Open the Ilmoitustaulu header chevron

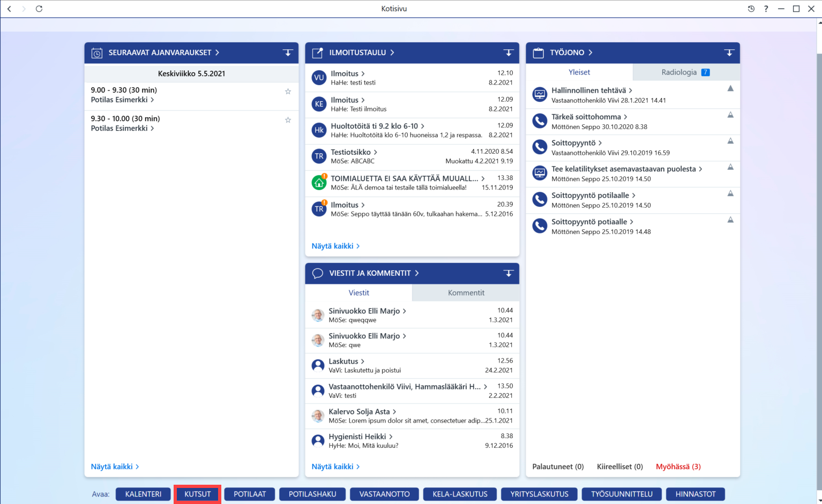point(392,52)
